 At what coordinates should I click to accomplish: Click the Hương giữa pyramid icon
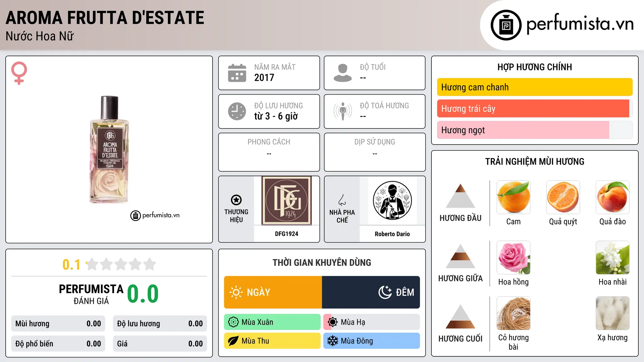click(x=461, y=256)
